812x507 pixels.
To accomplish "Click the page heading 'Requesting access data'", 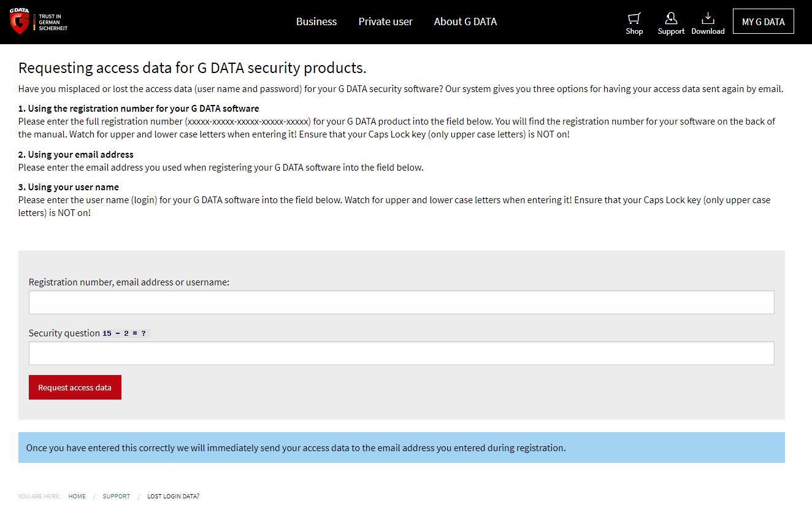I will point(192,68).
